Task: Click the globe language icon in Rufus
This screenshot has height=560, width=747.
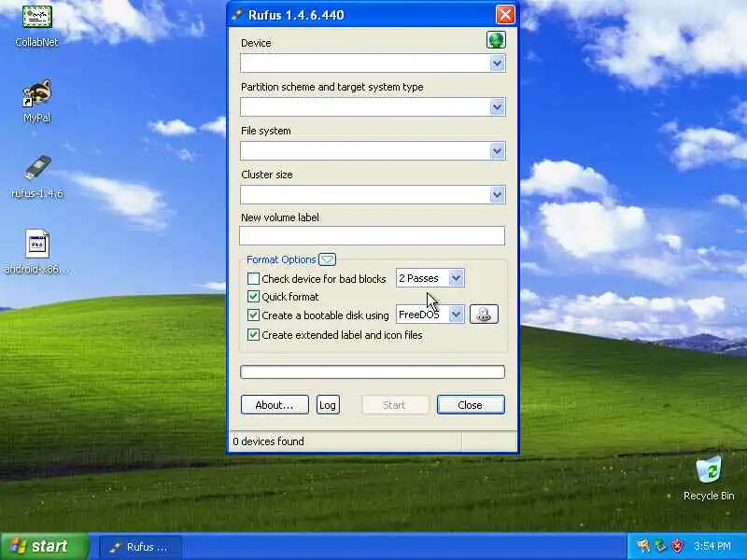Action: 496,40
